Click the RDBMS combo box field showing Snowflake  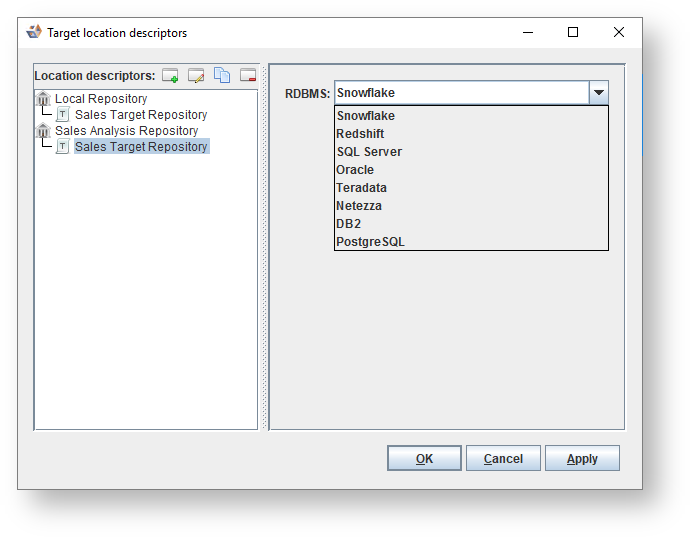(x=461, y=93)
